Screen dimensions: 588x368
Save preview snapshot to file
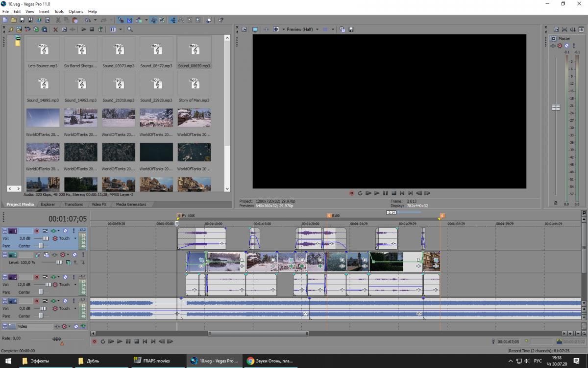[350, 29]
